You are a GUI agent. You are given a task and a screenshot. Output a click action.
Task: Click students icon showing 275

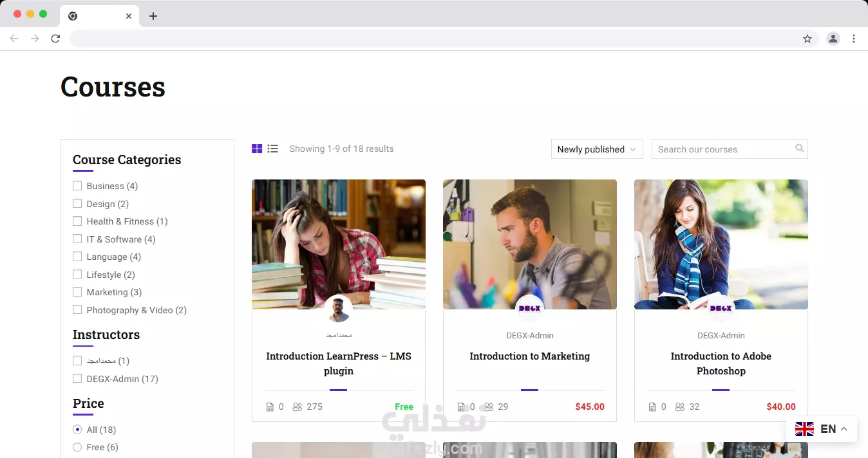tap(297, 407)
